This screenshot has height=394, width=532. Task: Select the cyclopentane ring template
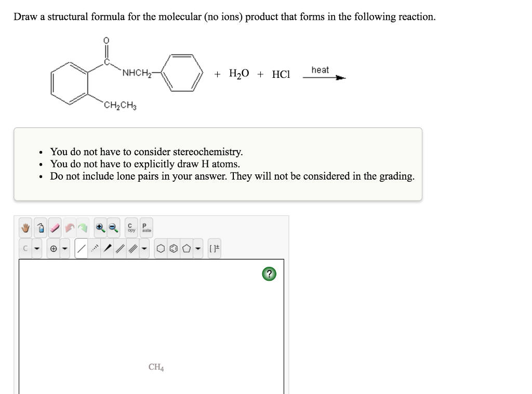[x=186, y=248]
